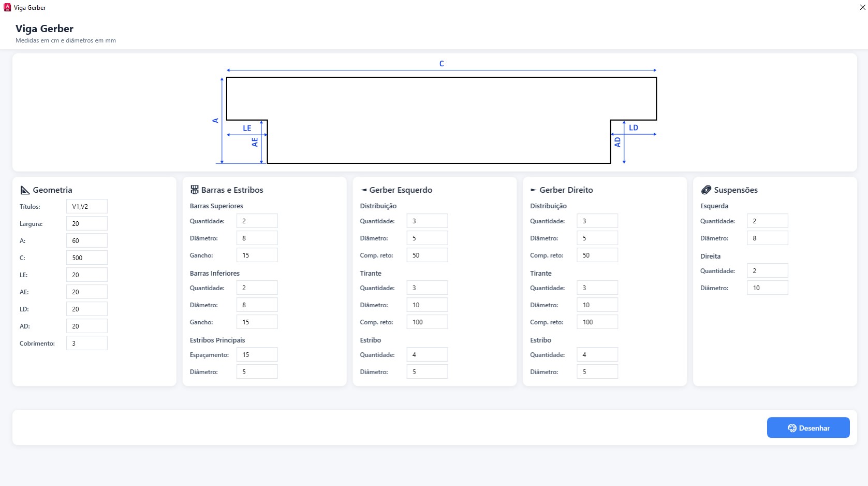868x486 pixels.
Task: Focus the C length field showing 500
Action: click(87, 258)
